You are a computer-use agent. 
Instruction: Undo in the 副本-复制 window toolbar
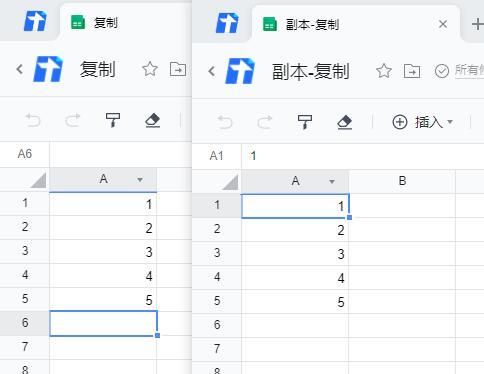point(225,122)
